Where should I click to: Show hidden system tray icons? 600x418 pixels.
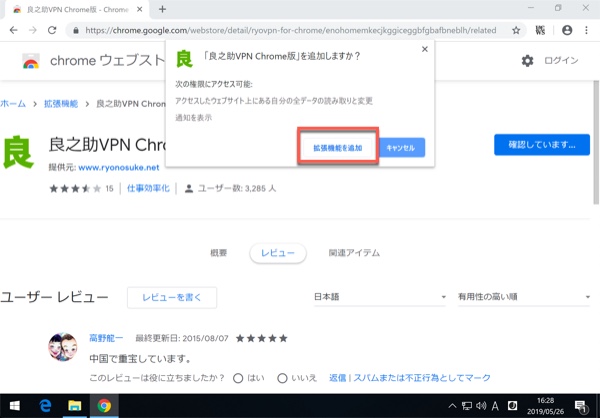pyautogui.click(x=452, y=406)
